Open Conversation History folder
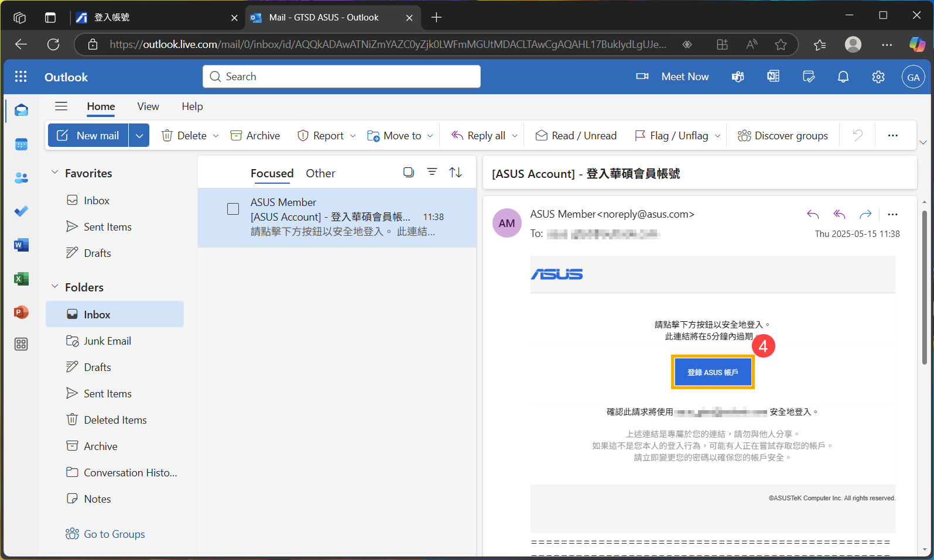 coord(115,472)
